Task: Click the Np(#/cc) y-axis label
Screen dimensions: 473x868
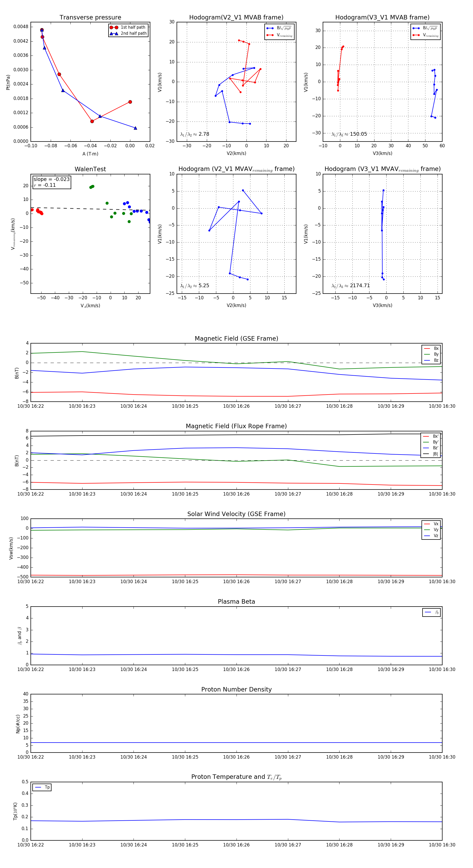Action: [18, 724]
